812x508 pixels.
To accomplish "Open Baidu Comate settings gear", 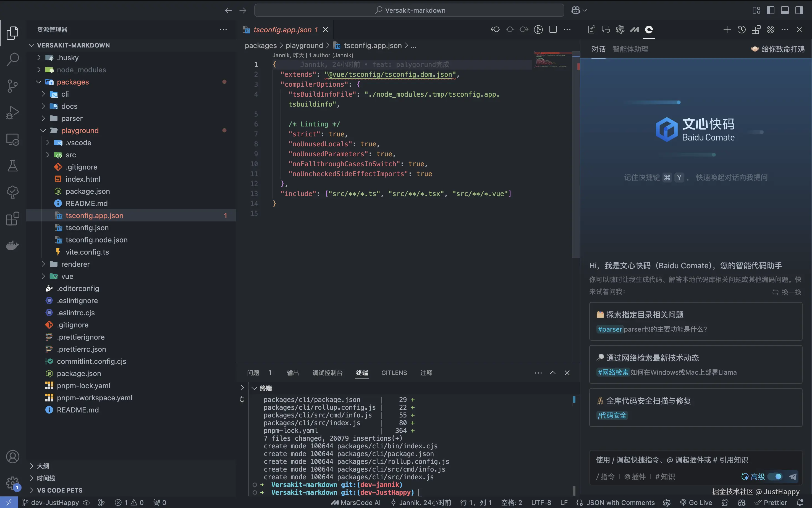I will [770, 30].
